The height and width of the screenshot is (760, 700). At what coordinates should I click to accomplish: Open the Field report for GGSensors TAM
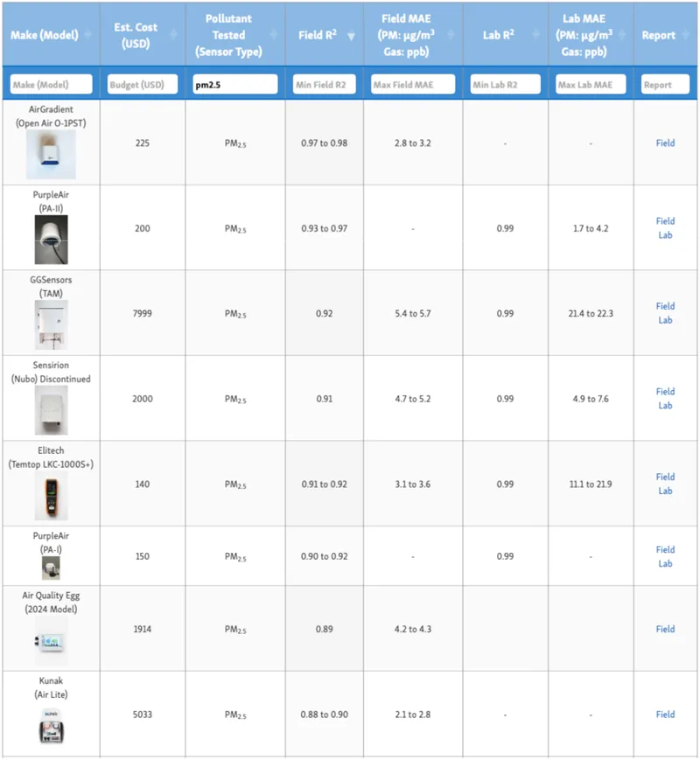click(665, 306)
